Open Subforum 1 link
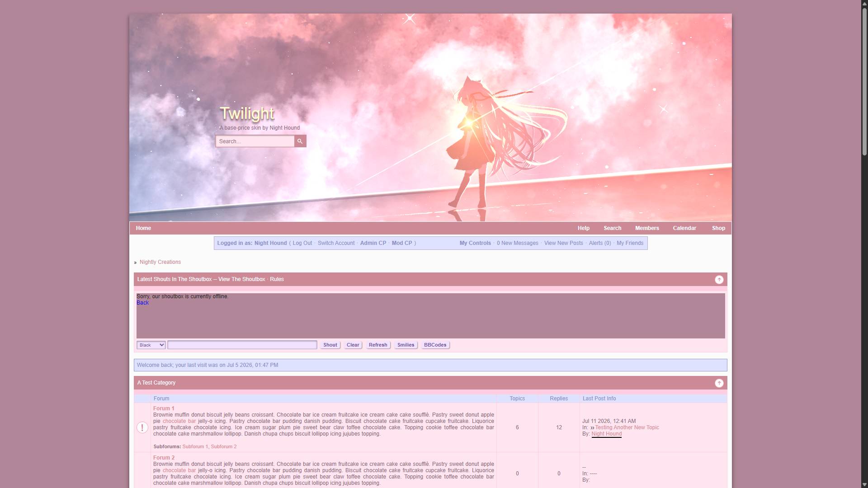The width and height of the screenshot is (868, 488). point(195,447)
